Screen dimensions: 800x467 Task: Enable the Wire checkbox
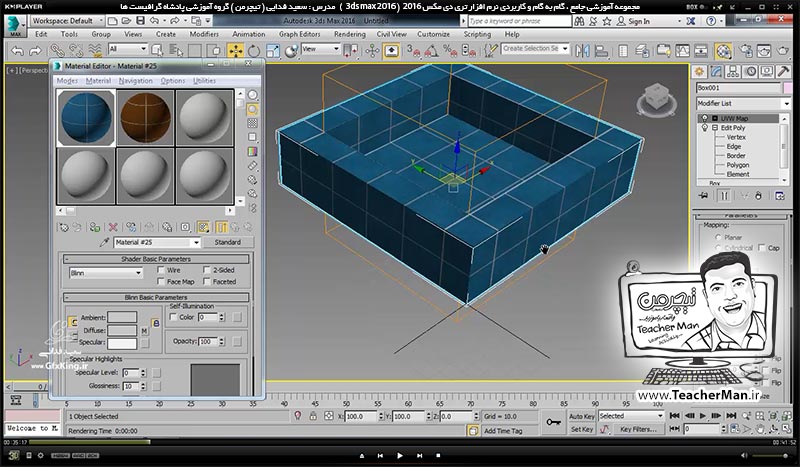click(161, 269)
